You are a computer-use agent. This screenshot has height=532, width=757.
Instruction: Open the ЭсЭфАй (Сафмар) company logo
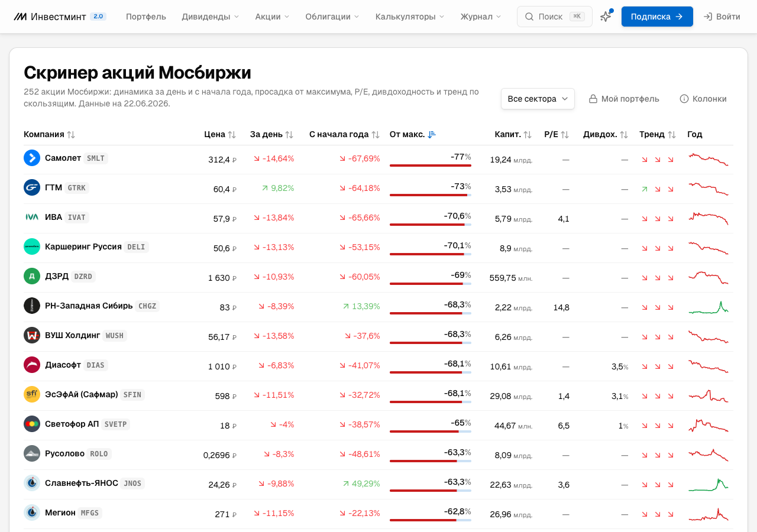pyautogui.click(x=32, y=394)
